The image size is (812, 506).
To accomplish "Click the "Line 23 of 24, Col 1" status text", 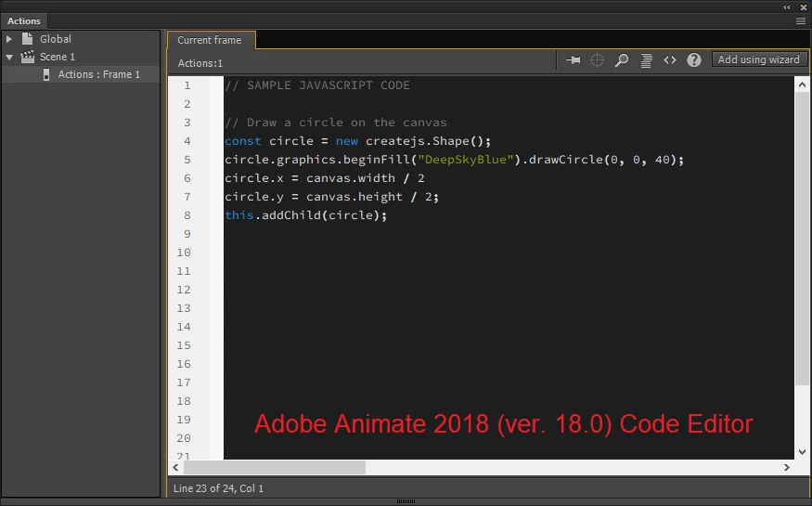I will point(218,488).
